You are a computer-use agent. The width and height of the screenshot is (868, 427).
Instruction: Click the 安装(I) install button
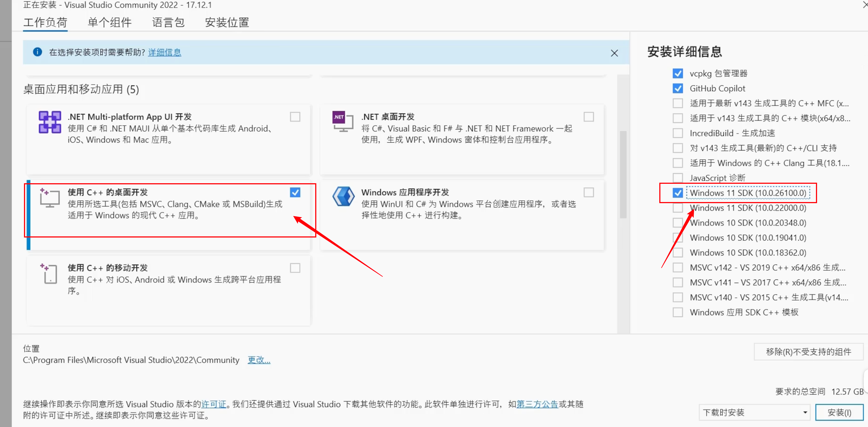tap(839, 413)
